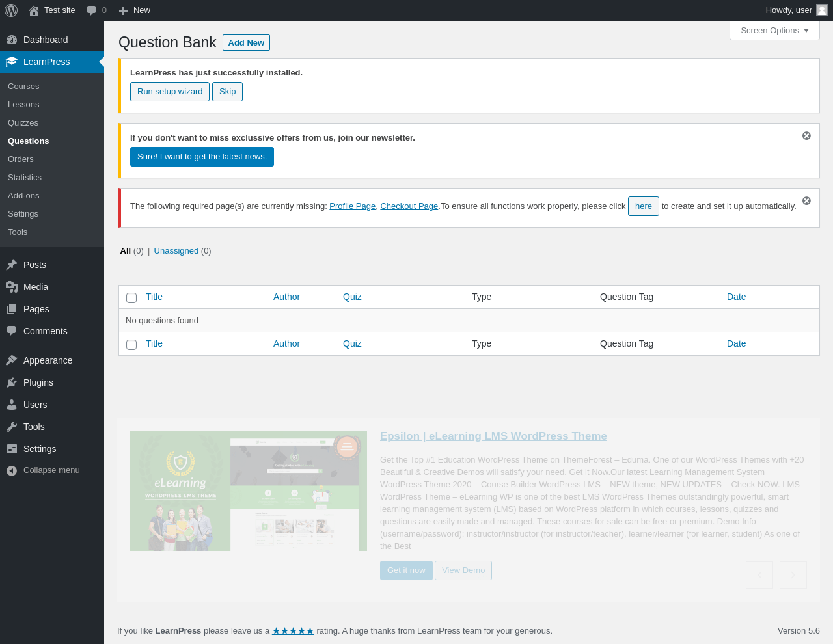The image size is (833, 644).
Task: Click the Skip button
Action: tap(228, 92)
